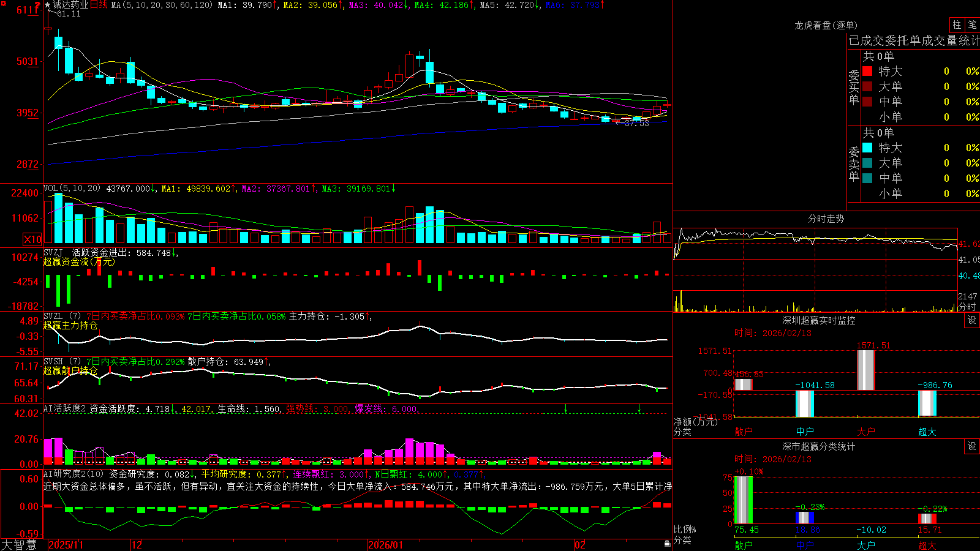Switch to 笔 tick display mode
Viewport: 980px width, 551px height.
pyautogui.click(x=972, y=24)
